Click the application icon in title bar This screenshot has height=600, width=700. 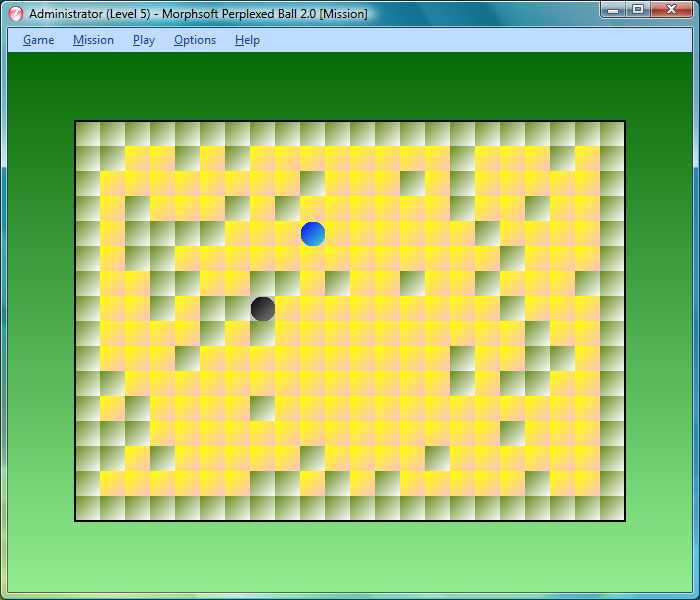[16, 14]
